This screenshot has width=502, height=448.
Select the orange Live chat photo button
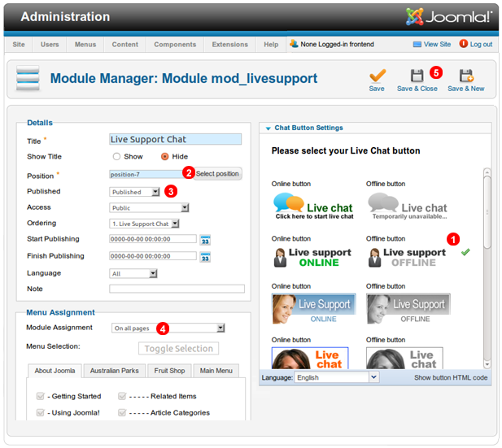click(x=310, y=358)
